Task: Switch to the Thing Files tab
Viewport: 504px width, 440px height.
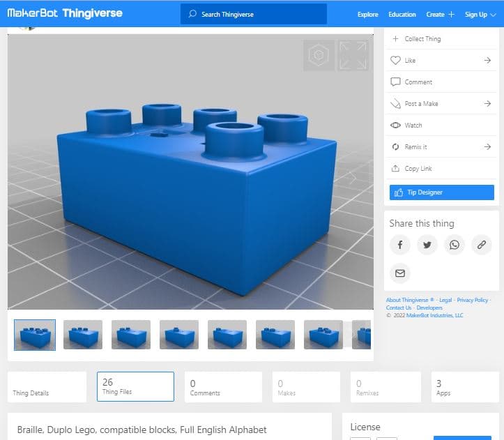Action: point(135,386)
